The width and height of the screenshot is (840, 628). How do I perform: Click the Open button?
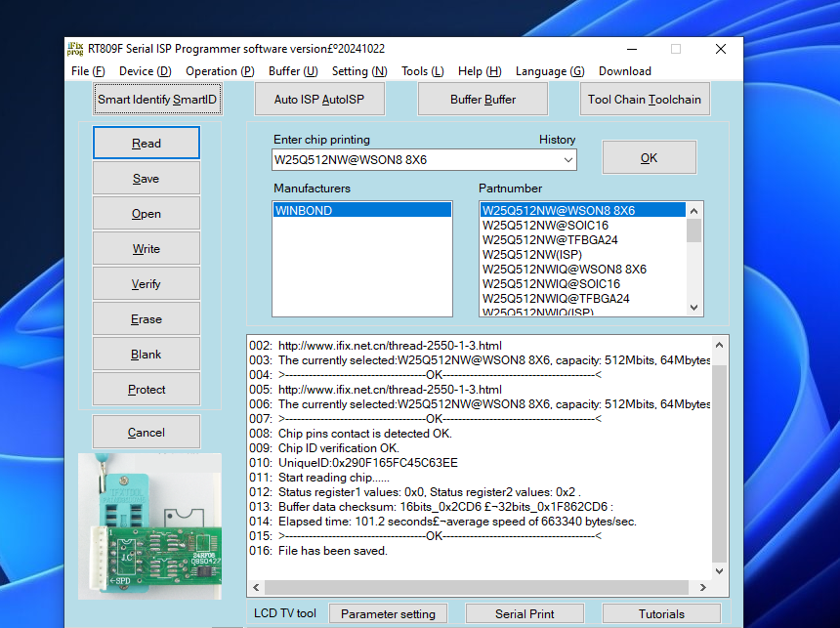(x=147, y=214)
